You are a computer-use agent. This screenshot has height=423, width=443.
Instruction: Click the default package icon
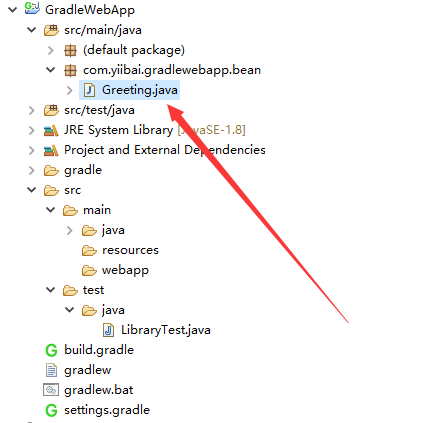tap(70, 50)
